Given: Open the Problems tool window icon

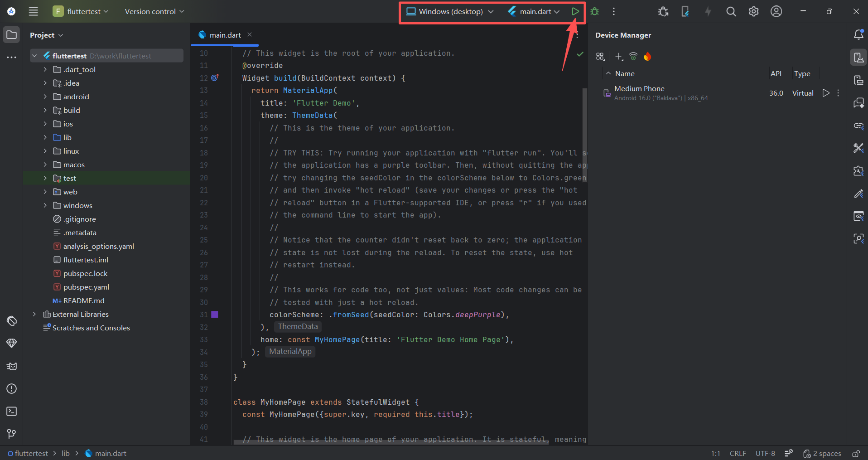Looking at the screenshot, I should (12, 388).
